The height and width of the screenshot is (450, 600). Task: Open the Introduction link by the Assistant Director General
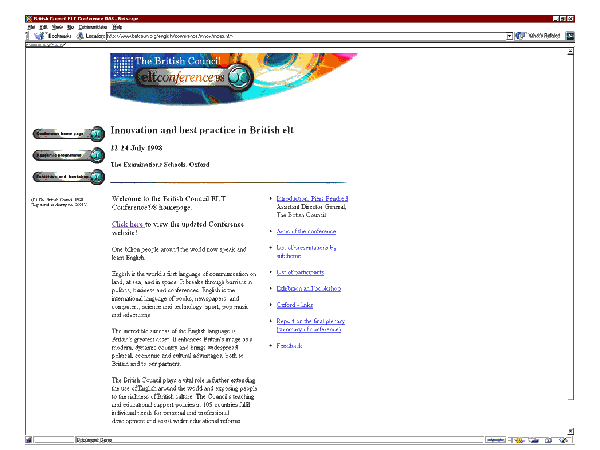coord(312,199)
